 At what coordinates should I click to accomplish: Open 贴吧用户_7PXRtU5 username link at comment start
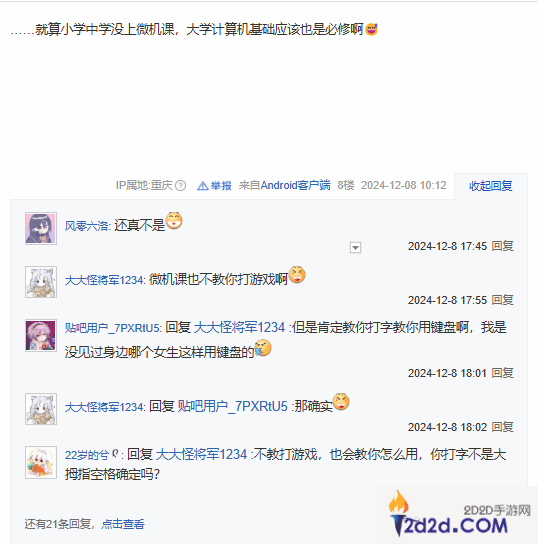112,328
